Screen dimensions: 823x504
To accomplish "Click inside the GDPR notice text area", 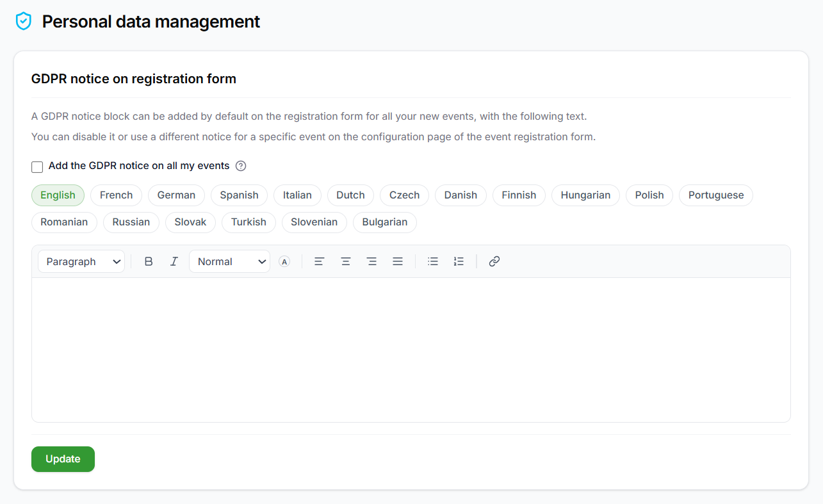I will click(411, 350).
